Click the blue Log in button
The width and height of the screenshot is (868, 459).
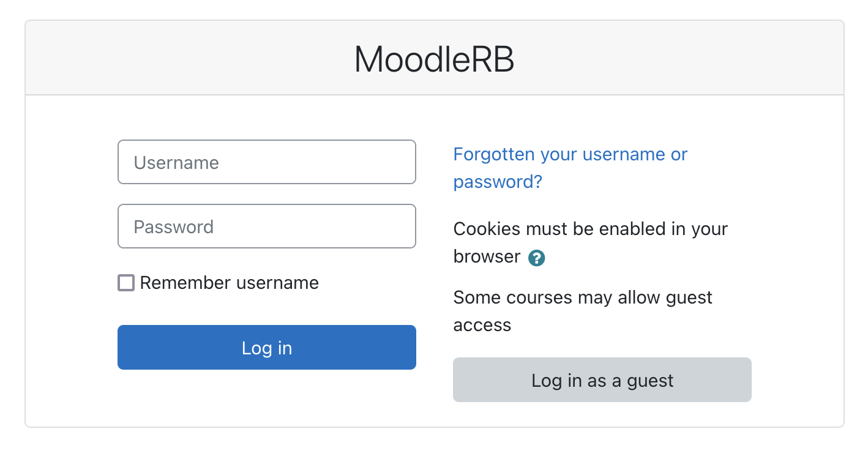267,347
